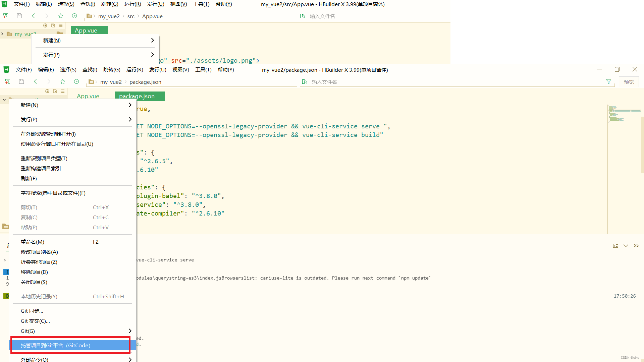Collapse project tree arrow in lower window
The height and width of the screenshot is (362, 644).
4,100
